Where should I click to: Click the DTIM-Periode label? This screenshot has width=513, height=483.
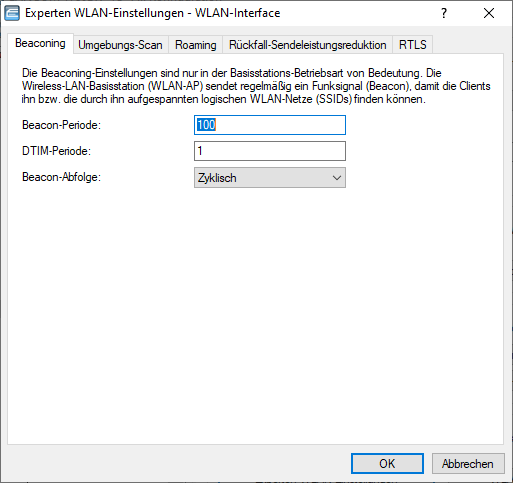pos(56,151)
